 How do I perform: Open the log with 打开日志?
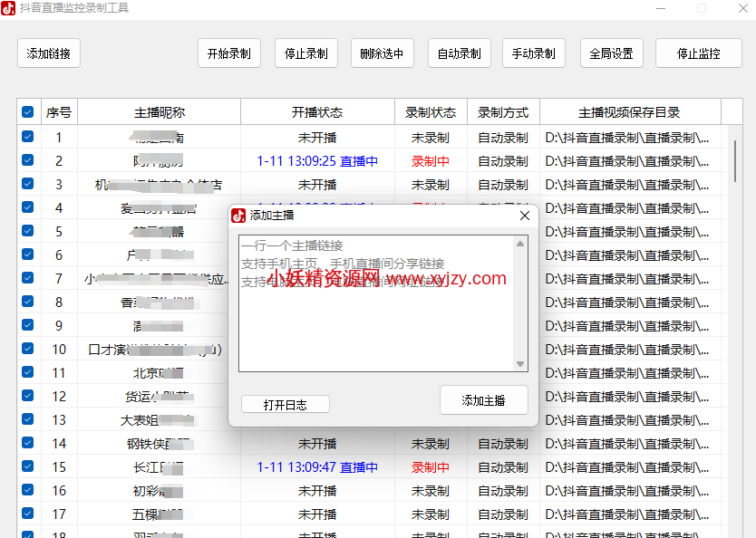[x=286, y=405]
